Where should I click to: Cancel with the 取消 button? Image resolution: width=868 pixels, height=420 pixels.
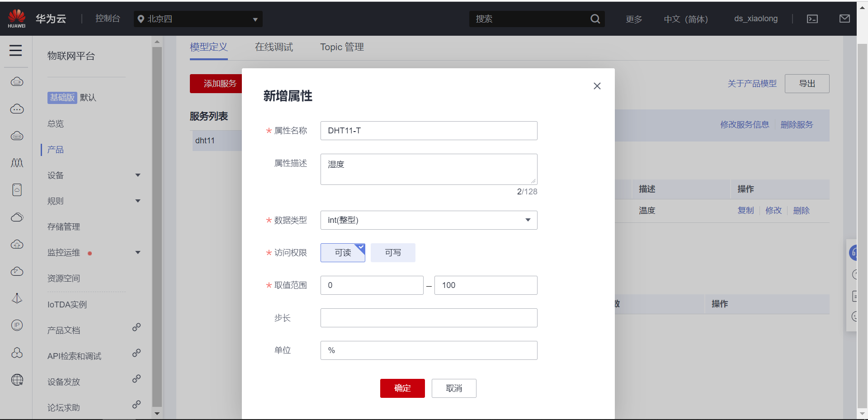pos(454,388)
